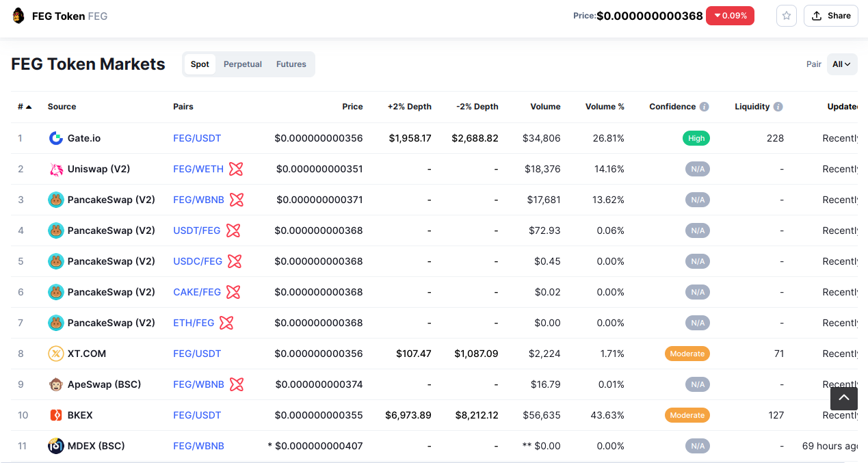Click DEX icon beside CAKE/FEG pair
868x463 pixels.
point(233,292)
